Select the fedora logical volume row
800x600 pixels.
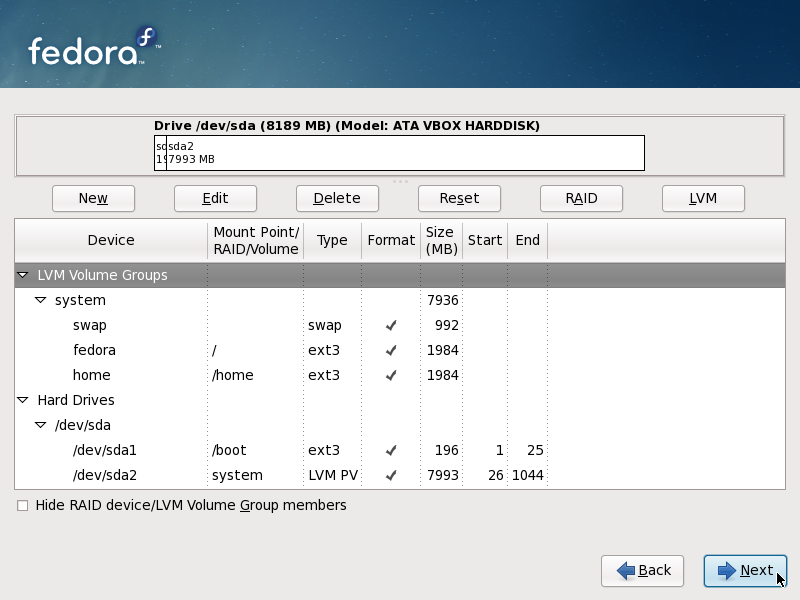(x=399, y=350)
